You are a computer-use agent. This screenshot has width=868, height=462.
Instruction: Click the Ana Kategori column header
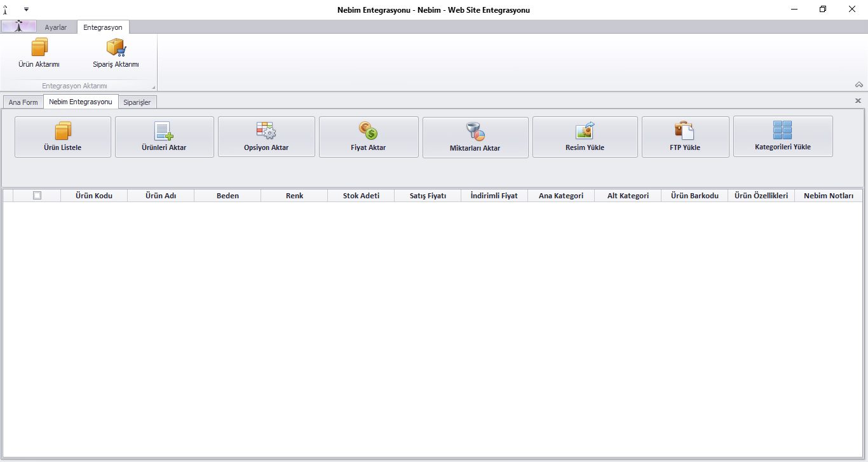tap(561, 196)
